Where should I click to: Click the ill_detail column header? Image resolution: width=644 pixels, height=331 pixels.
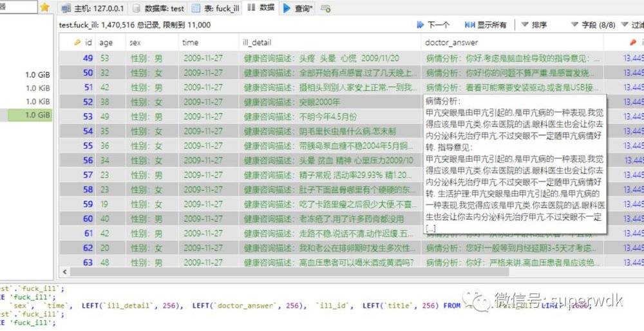(330, 43)
